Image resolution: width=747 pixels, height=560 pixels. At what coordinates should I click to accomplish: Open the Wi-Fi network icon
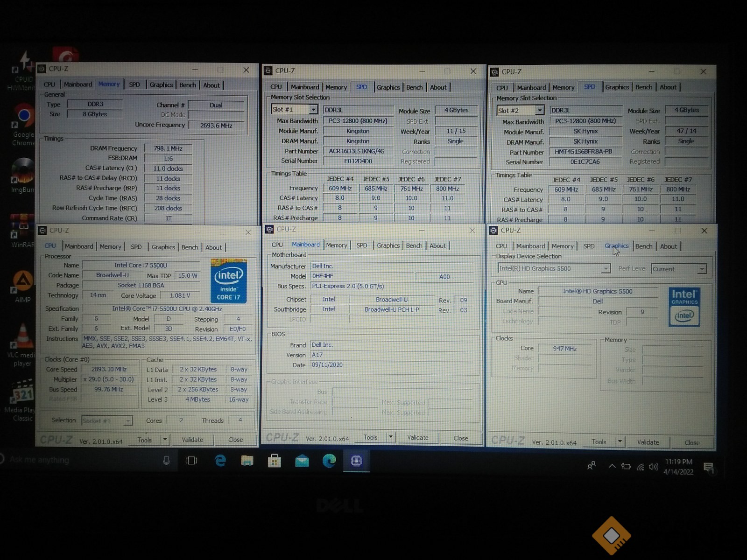click(641, 467)
